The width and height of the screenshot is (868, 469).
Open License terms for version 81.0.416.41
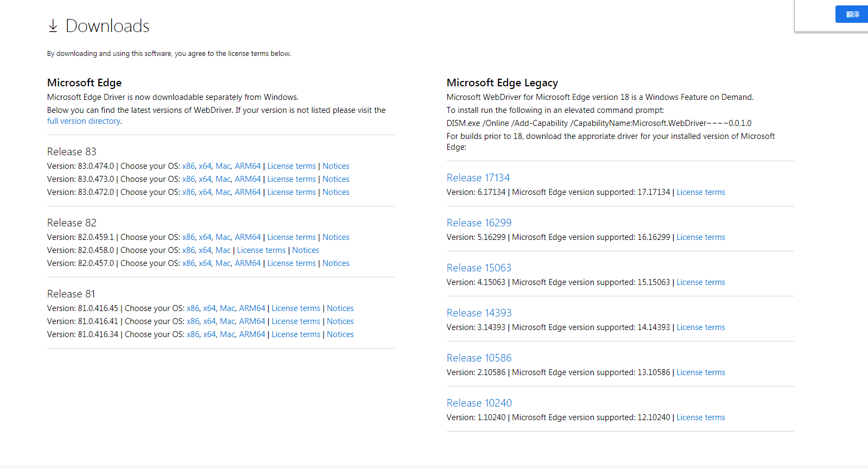coord(296,321)
